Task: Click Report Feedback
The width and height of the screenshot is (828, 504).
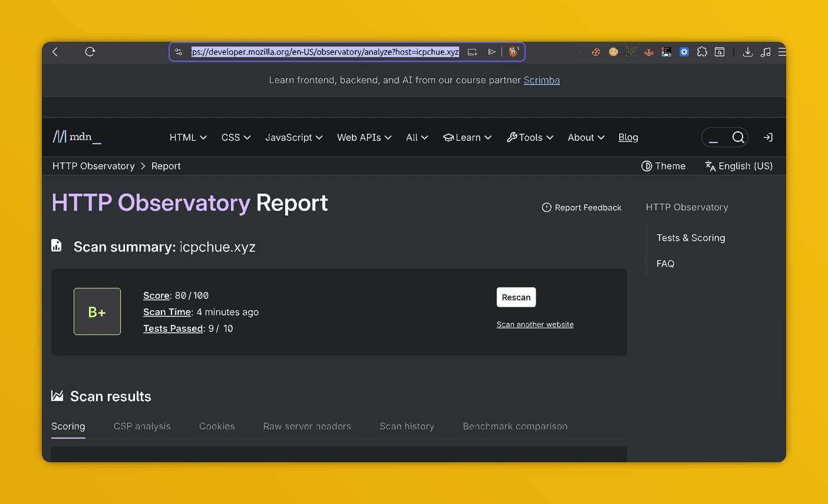Action: pos(582,207)
